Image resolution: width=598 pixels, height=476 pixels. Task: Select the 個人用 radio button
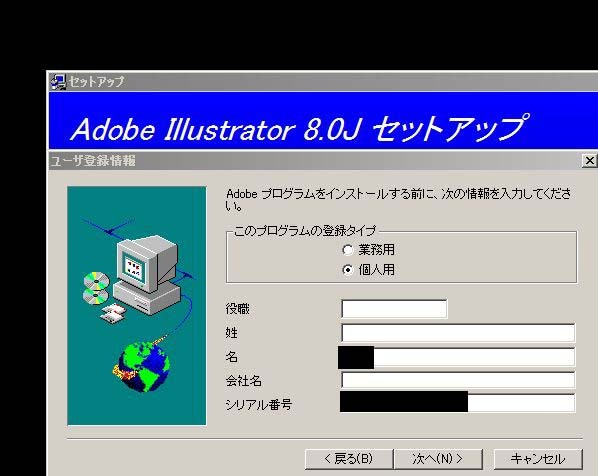(347, 270)
